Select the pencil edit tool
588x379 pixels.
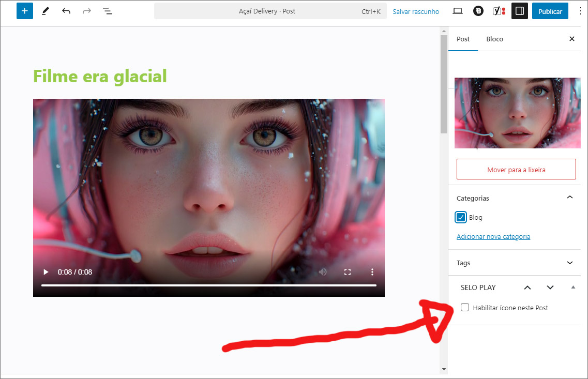coord(46,11)
